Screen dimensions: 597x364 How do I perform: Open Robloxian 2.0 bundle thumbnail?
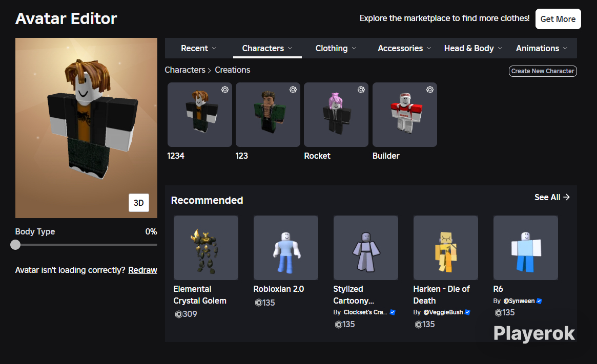coord(285,248)
